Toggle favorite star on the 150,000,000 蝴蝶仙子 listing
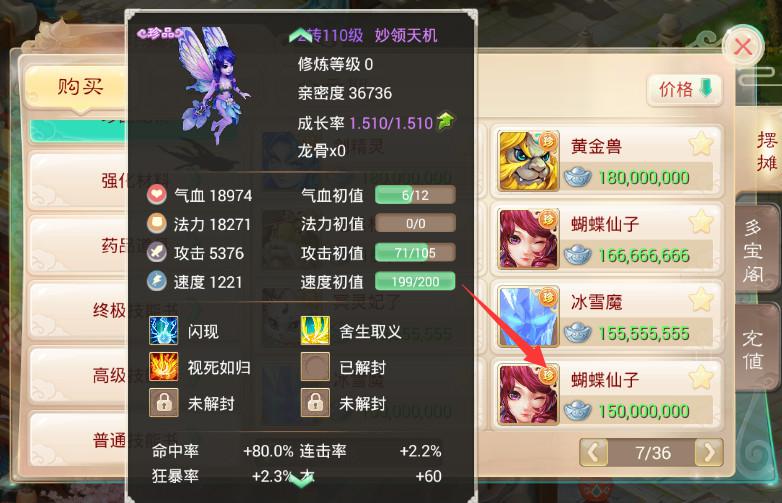The width and height of the screenshot is (782, 503). coord(701,377)
